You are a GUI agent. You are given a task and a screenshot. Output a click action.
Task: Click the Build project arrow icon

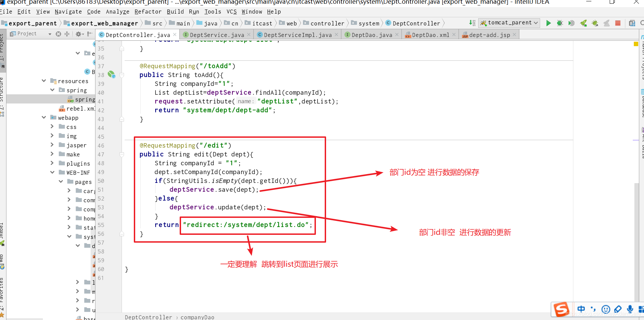click(472, 23)
